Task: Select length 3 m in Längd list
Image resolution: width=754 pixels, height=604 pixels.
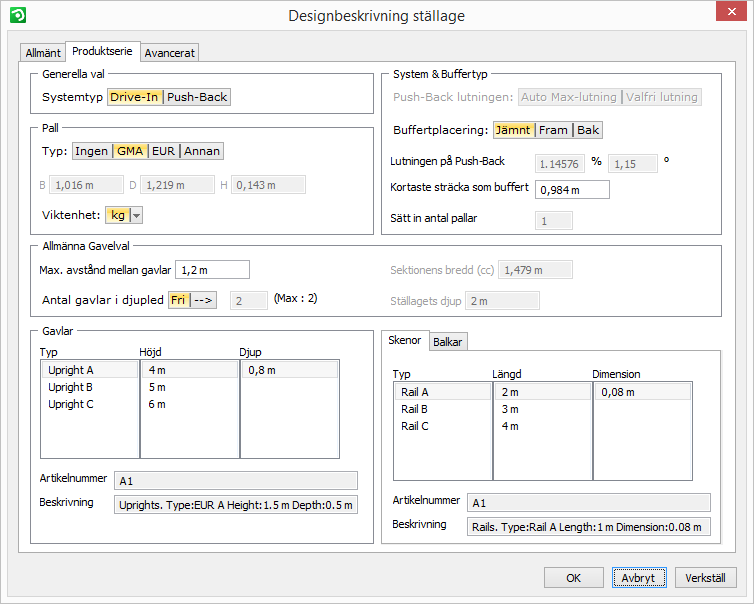Action: pyautogui.click(x=543, y=409)
